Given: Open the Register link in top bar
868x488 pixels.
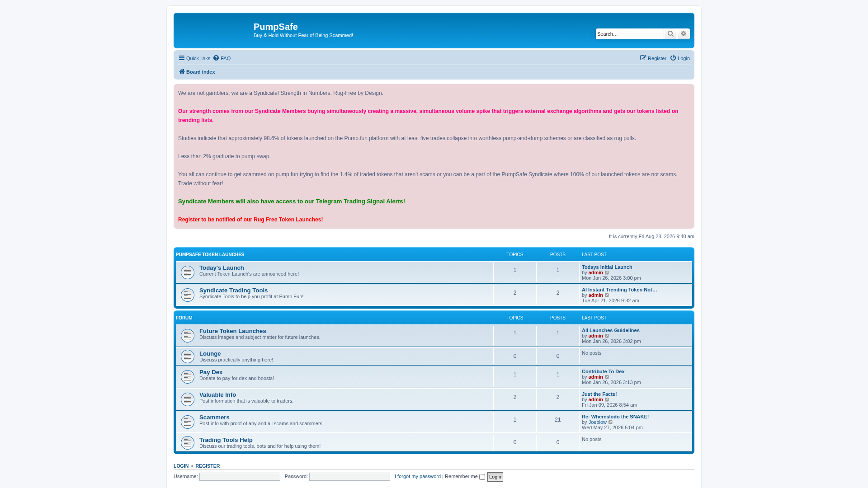Looking at the screenshot, I should point(653,58).
